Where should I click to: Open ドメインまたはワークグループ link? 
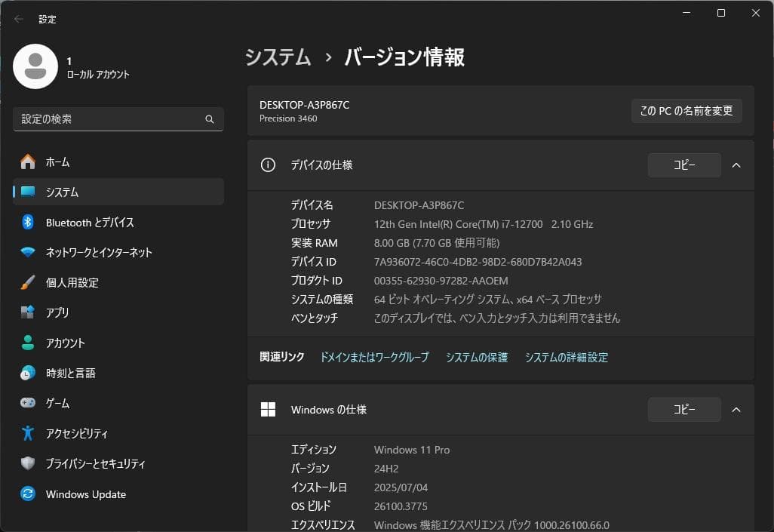point(373,357)
